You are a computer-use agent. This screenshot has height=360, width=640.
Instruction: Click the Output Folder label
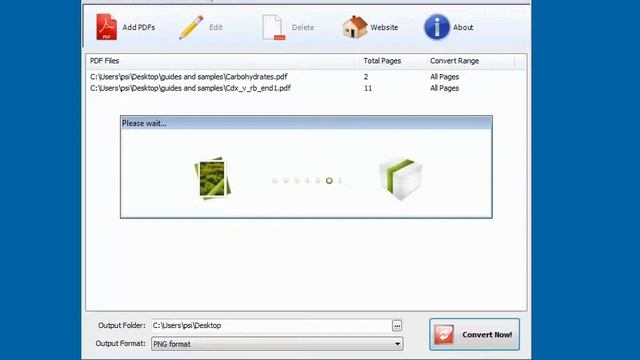click(x=122, y=325)
